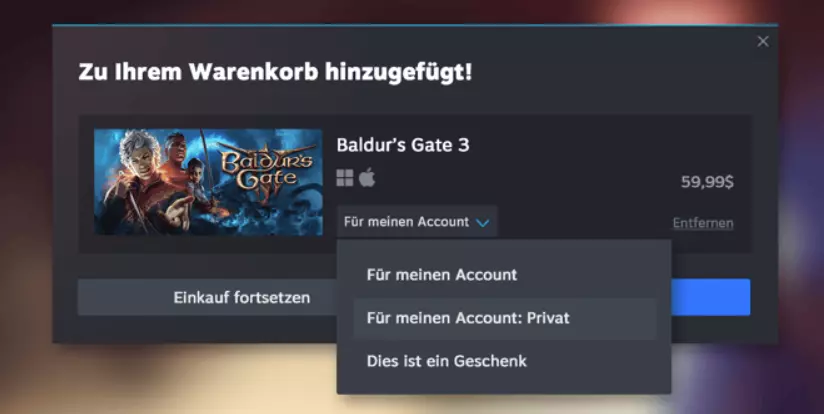The height and width of the screenshot is (414, 824).
Task: Click the Apple macOS platform icon
Action: (367, 178)
